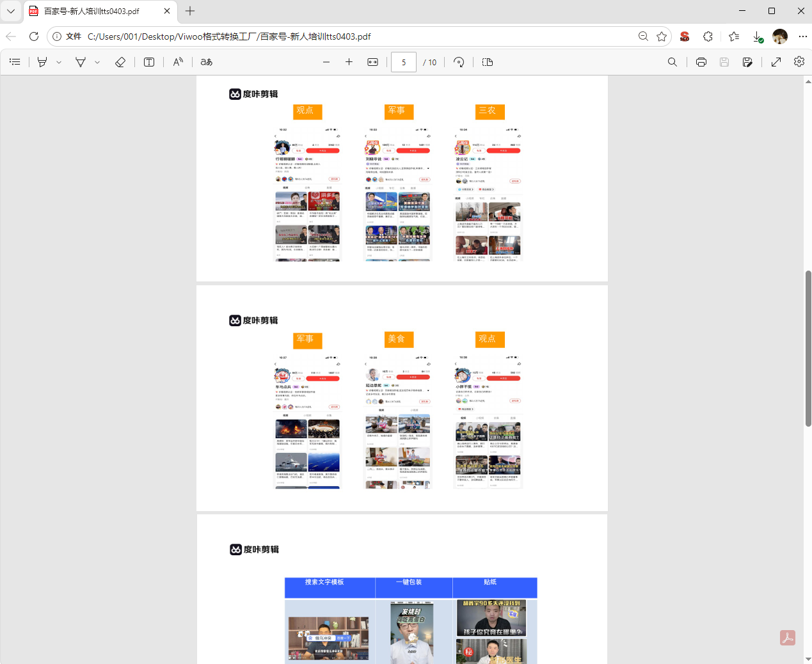This screenshot has height=664, width=812.
Task: Click the orange 军事 label on first slide
Action: 399,111
